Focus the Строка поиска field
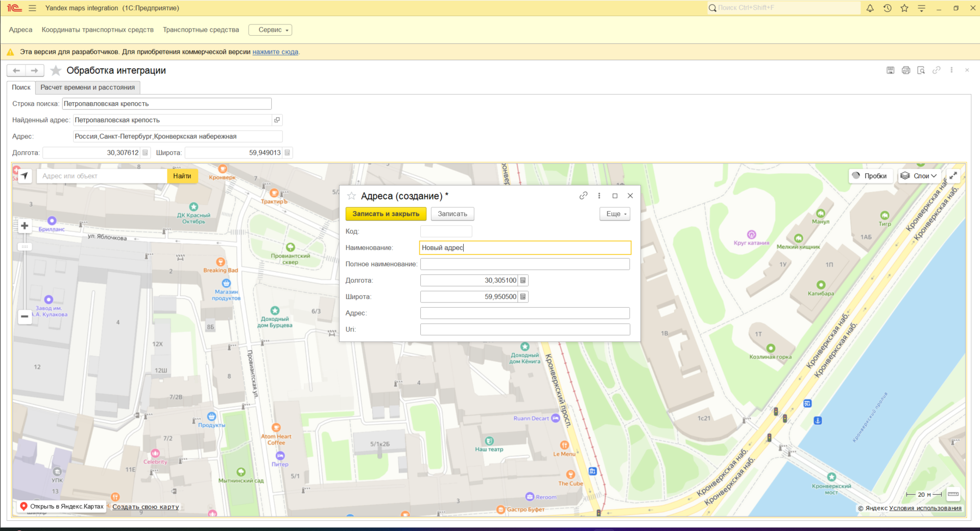Viewport: 980px width, 531px height. (167, 104)
